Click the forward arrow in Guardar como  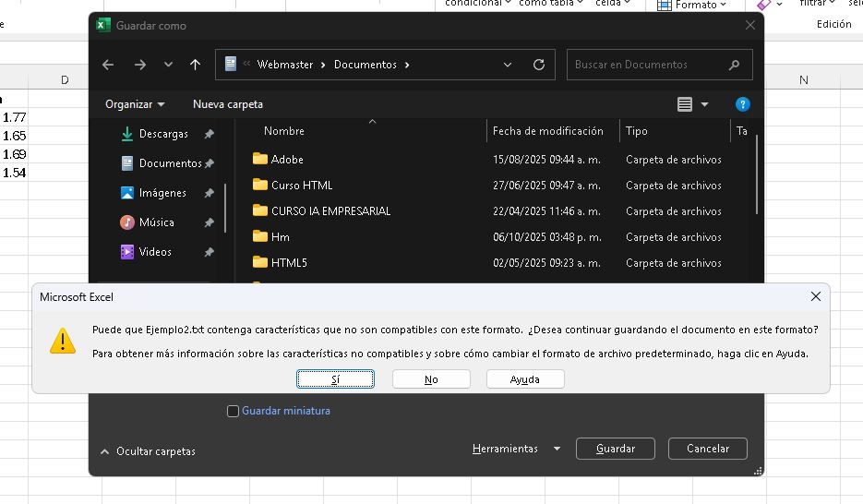(x=140, y=65)
